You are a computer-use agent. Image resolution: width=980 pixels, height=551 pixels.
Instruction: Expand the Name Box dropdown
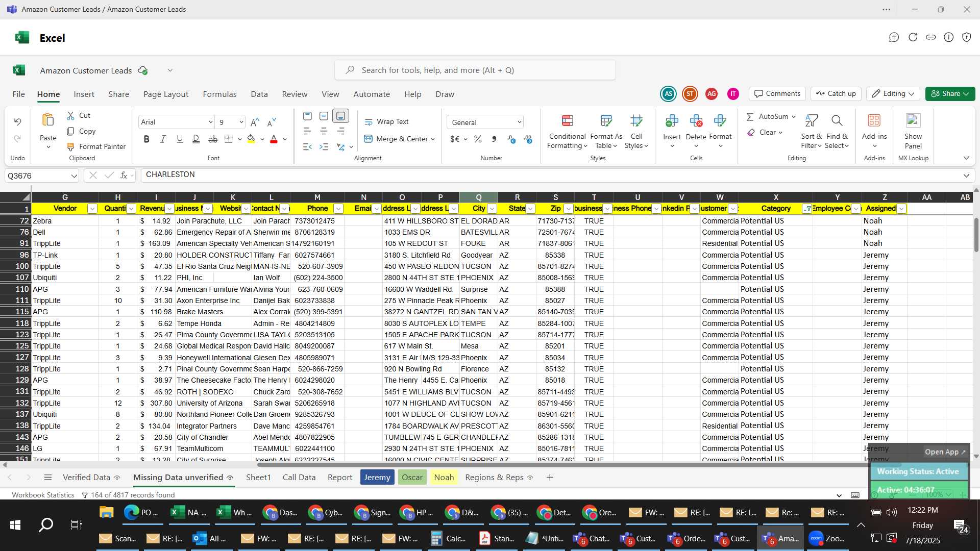coord(74,176)
